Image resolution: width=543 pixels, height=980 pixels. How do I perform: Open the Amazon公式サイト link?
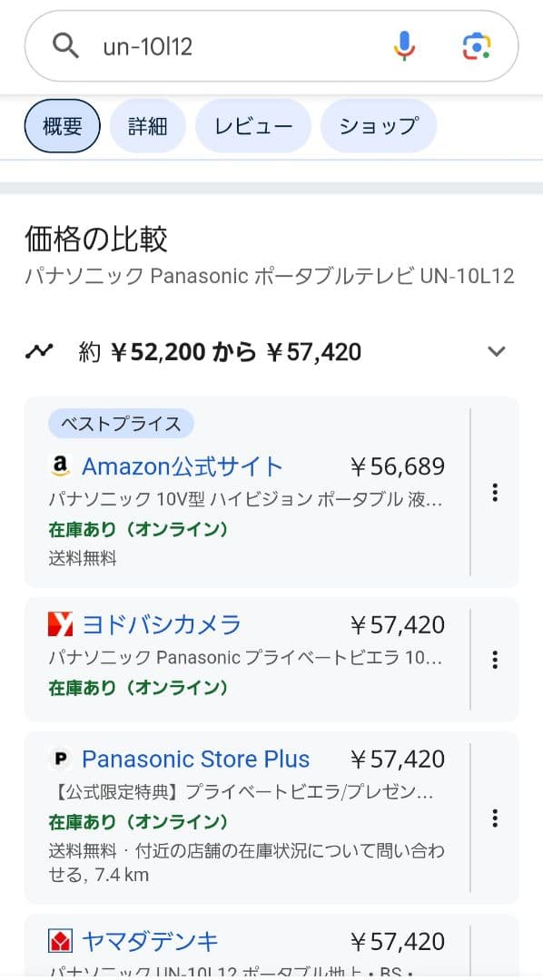[180, 465]
